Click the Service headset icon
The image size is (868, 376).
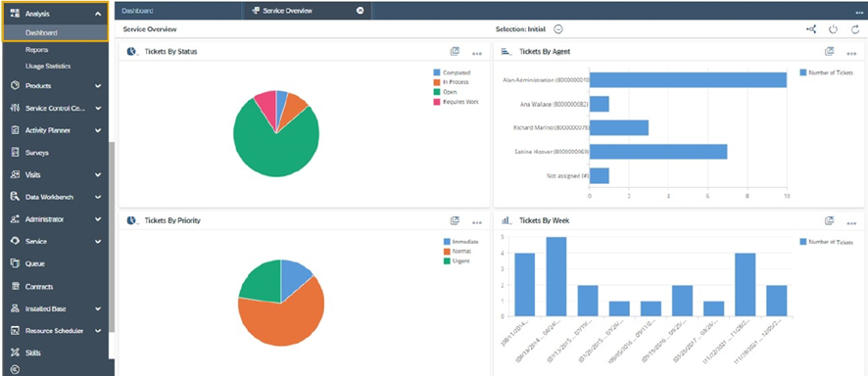(x=16, y=242)
